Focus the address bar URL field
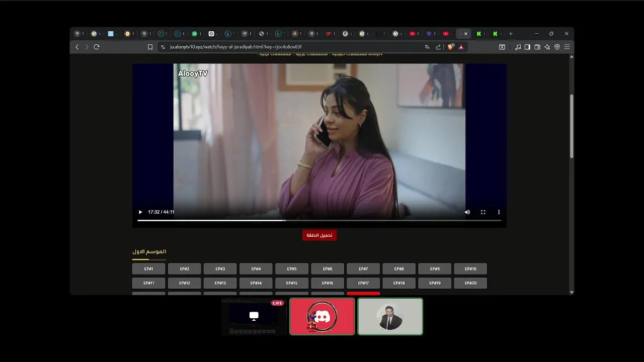 (292, 47)
